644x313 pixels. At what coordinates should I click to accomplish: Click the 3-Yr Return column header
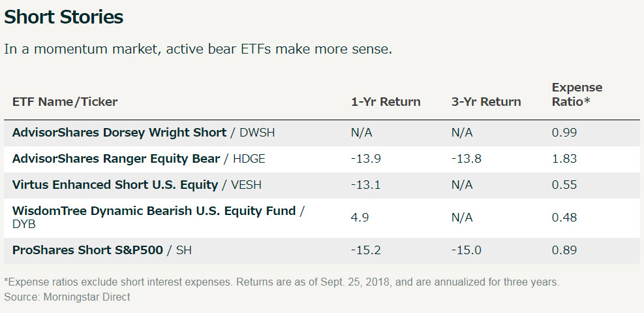(486, 101)
